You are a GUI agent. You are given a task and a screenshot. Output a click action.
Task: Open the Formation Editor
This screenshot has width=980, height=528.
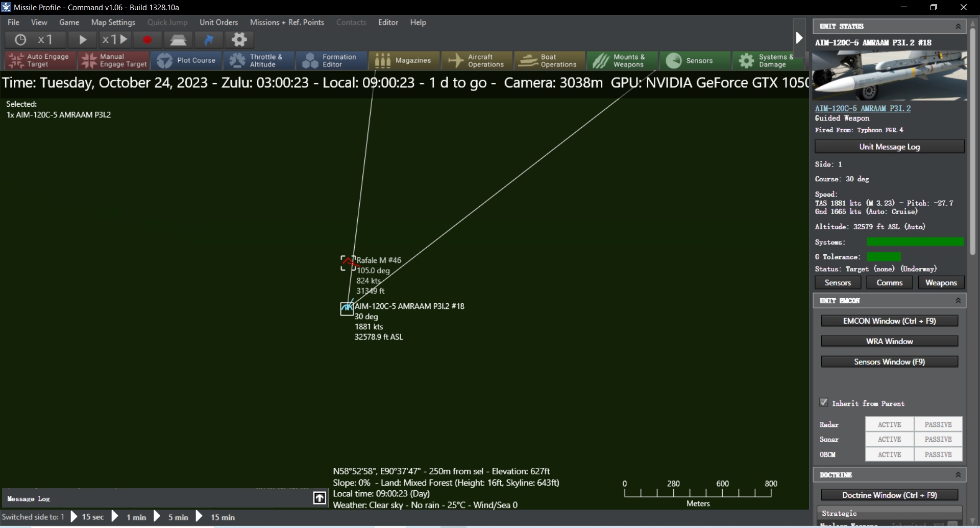332,60
